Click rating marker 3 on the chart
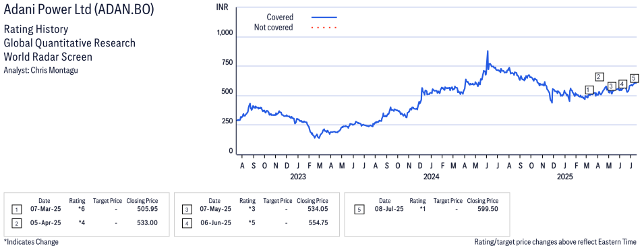 pos(611,86)
